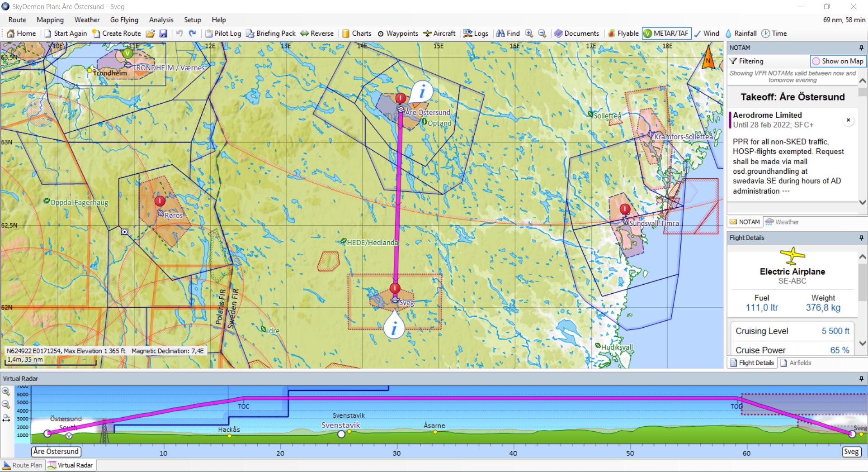Open the Weather menu

point(87,20)
